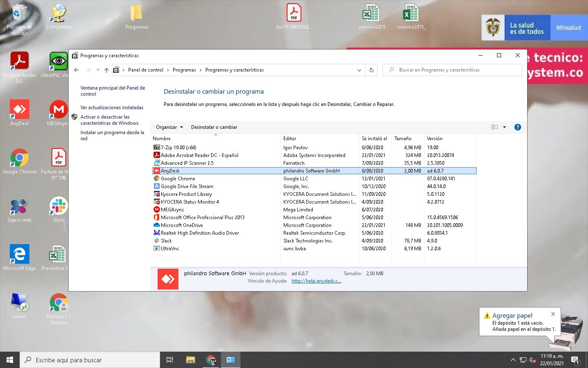This screenshot has width=588, height=368.
Task: Open Sigess-web desktop shortcut
Action: [20, 209]
